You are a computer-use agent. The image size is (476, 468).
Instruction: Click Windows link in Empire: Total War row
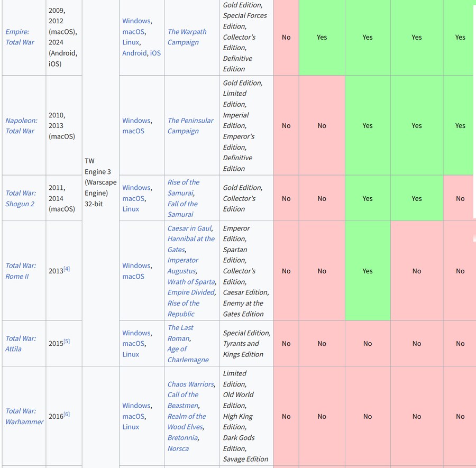click(x=136, y=21)
